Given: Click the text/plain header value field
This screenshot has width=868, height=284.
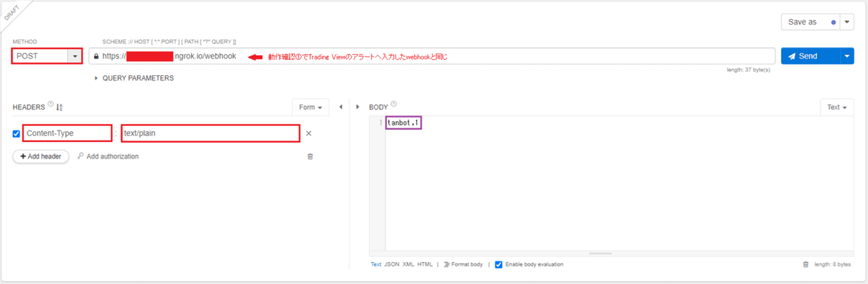Looking at the screenshot, I should point(210,133).
